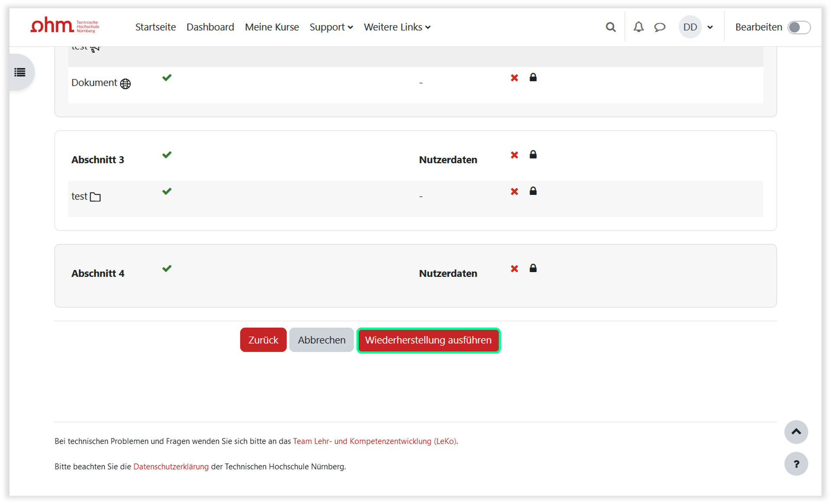The height and width of the screenshot is (504, 831).
Task: Open the search magnifier icon
Action: (x=610, y=27)
